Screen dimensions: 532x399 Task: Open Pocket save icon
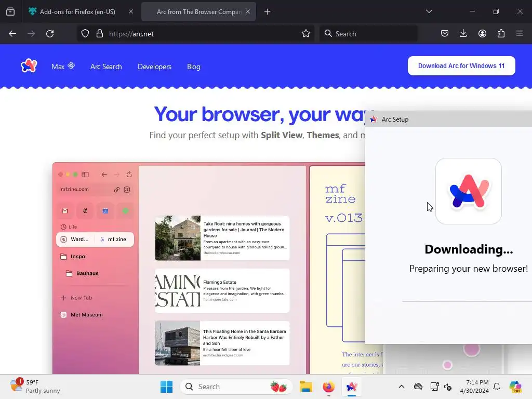click(445, 34)
